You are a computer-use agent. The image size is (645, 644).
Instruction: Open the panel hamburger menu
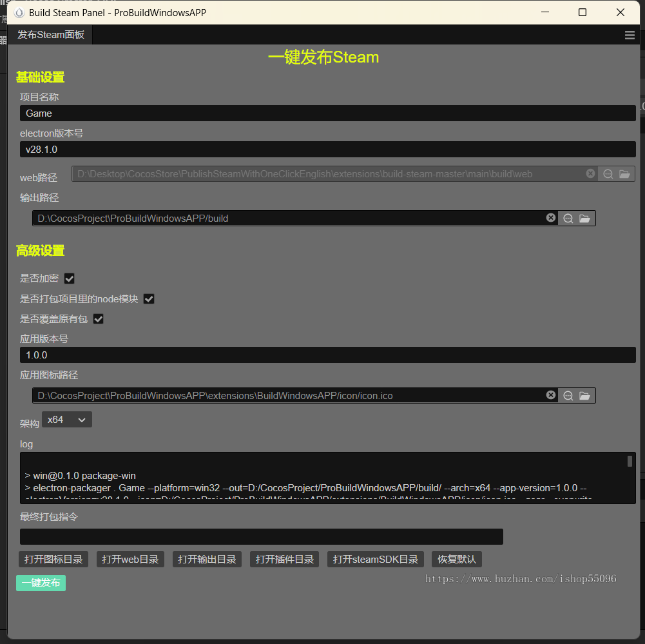pos(630,35)
